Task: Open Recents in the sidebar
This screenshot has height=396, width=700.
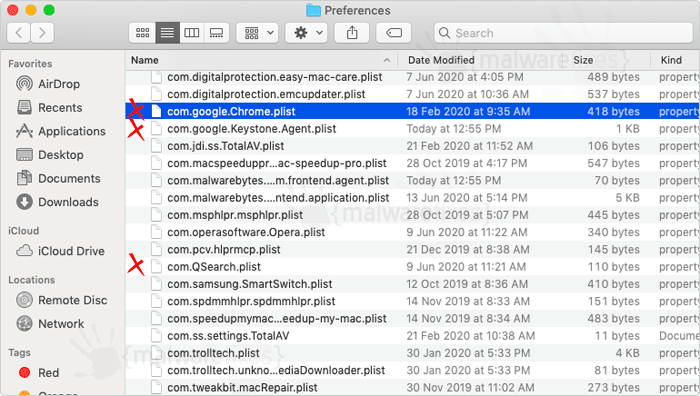Action: pyautogui.click(x=60, y=108)
